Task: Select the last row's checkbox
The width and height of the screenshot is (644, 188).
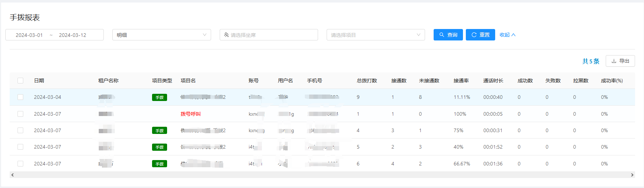Action: [x=20, y=164]
